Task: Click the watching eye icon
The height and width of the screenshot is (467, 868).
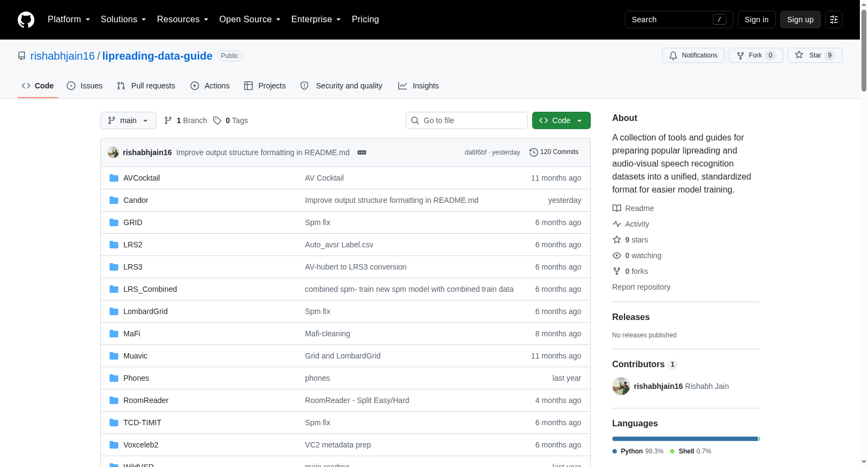Action: 617,255
